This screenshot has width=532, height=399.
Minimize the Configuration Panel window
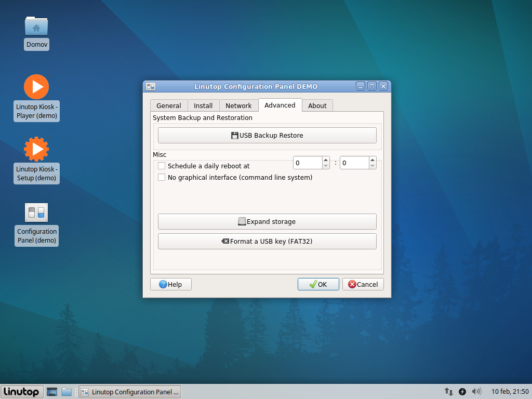click(361, 87)
